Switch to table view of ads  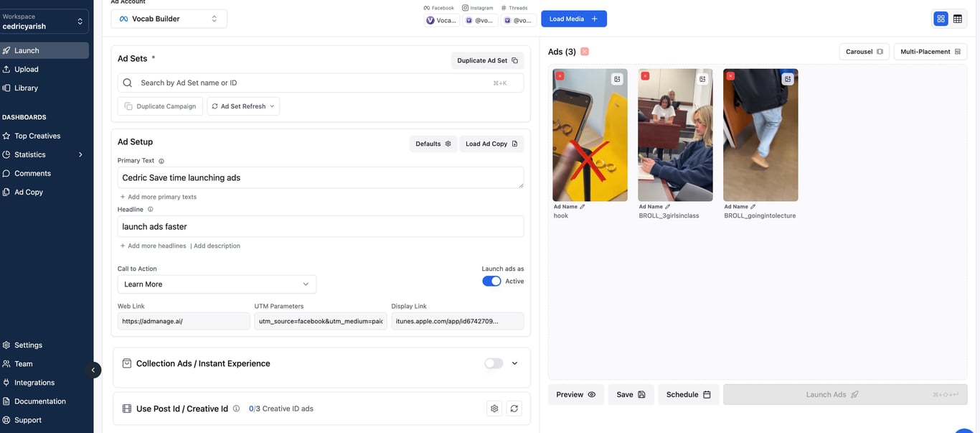[957, 19]
